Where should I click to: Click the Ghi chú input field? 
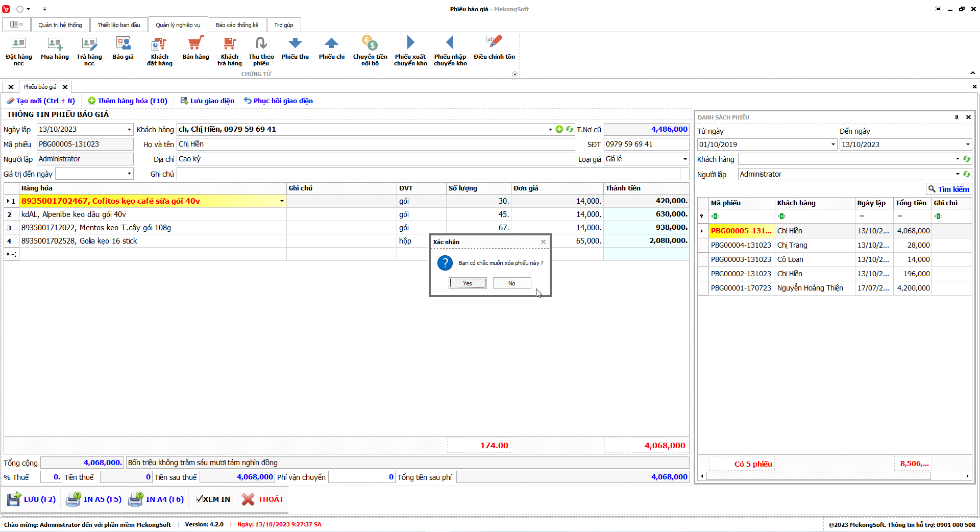(x=429, y=174)
